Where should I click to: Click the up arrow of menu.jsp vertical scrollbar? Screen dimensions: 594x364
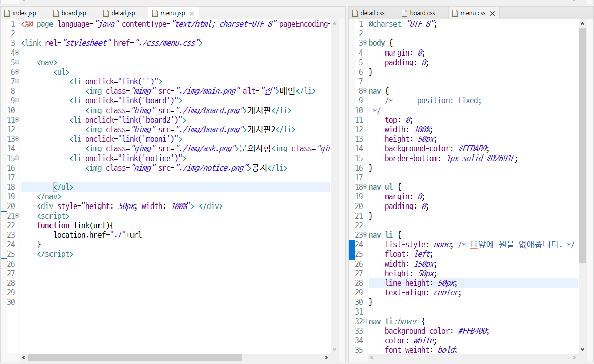tap(334, 24)
